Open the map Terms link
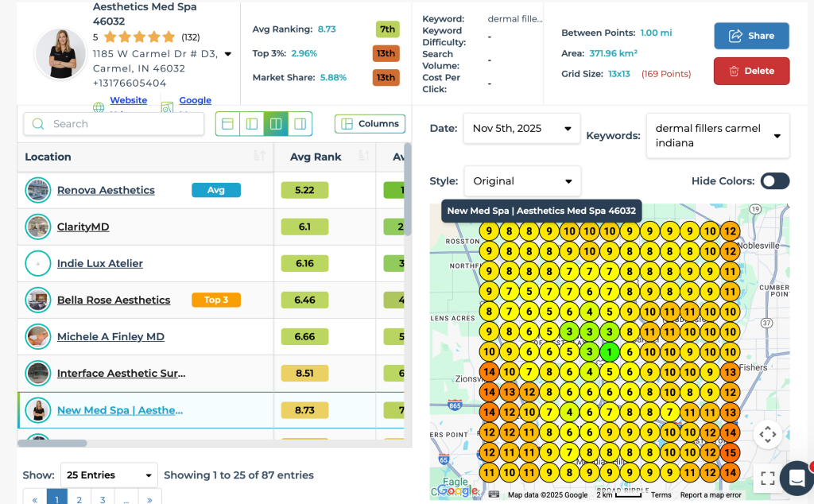Screen dimensions: 814x504 661,495
